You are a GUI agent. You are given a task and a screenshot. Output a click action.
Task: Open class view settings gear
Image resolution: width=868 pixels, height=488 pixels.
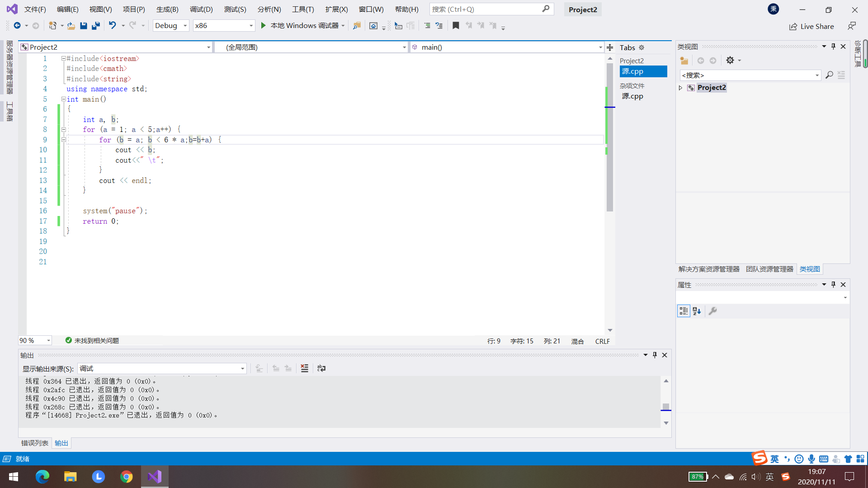730,60
